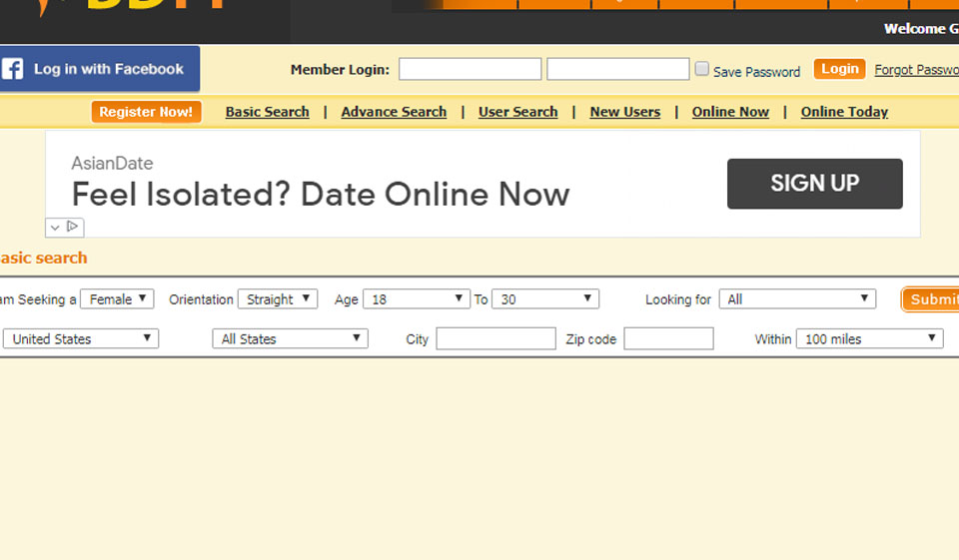The width and height of the screenshot is (959, 560).
Task: Open the minimum Age dropdown
Action: [416, 298]
